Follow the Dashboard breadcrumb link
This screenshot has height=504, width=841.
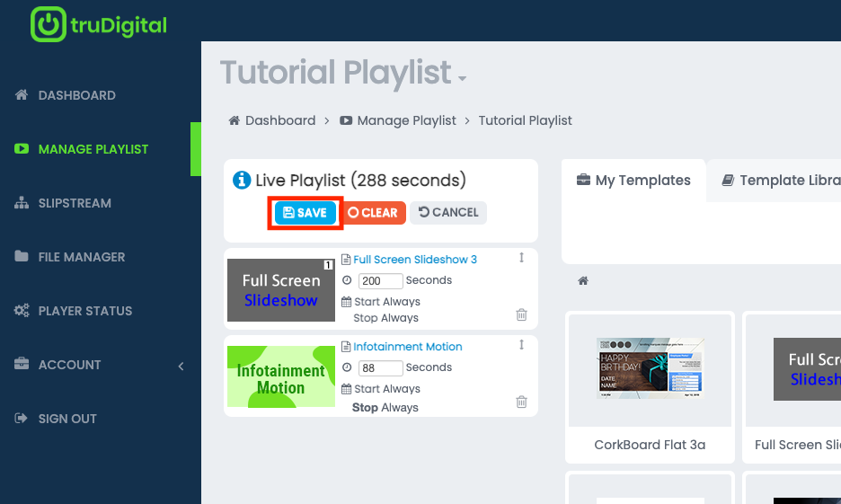[x=280, y=120]
